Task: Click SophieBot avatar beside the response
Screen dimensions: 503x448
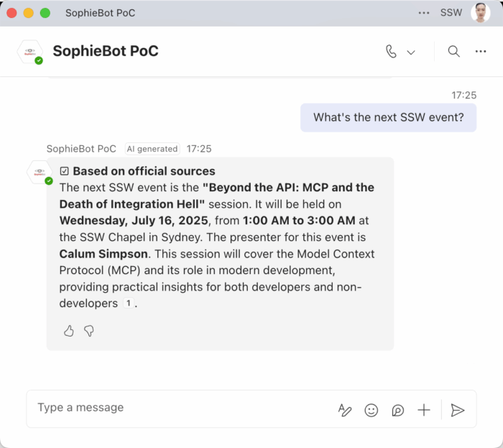Action: tap(40, 173)
